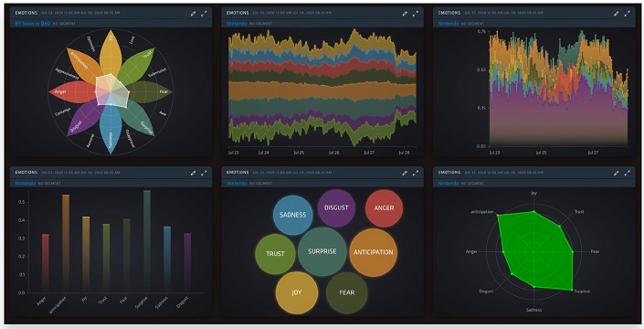Click the 'Disgust' label on radar chart
644x329 pixels.
486,292
